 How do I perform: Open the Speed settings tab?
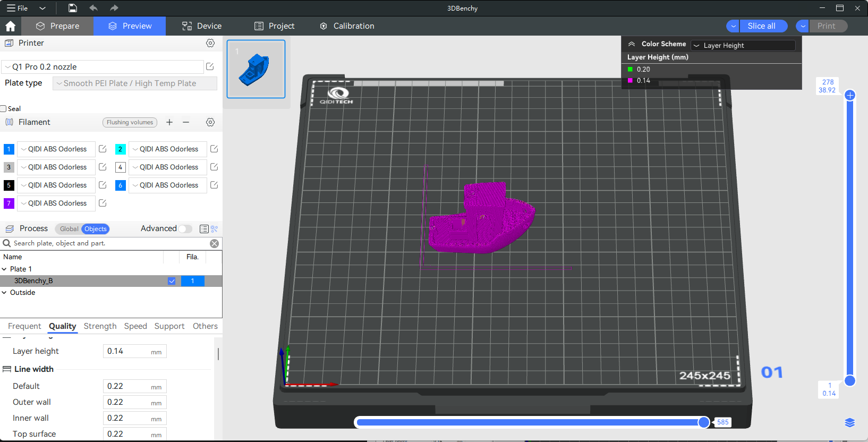135,326
